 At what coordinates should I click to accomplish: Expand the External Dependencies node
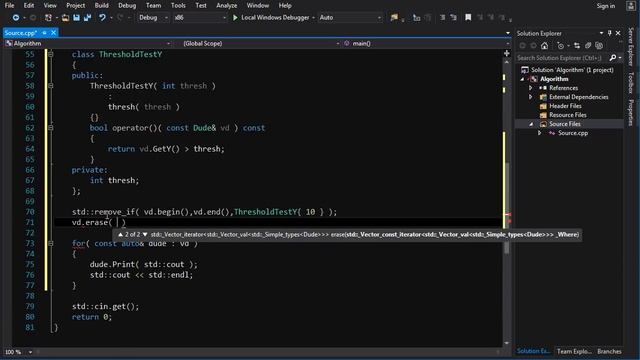coord(531,97)
